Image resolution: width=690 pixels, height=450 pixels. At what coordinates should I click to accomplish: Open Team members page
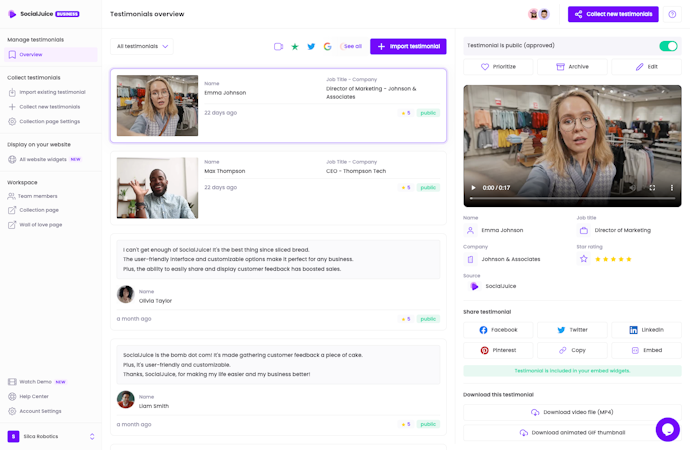pos(33,196)
